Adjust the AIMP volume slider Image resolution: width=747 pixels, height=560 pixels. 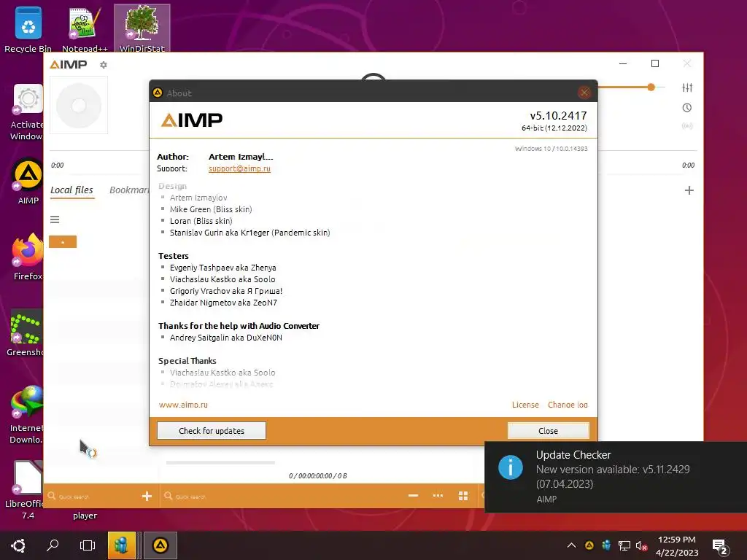click(651, 87)
